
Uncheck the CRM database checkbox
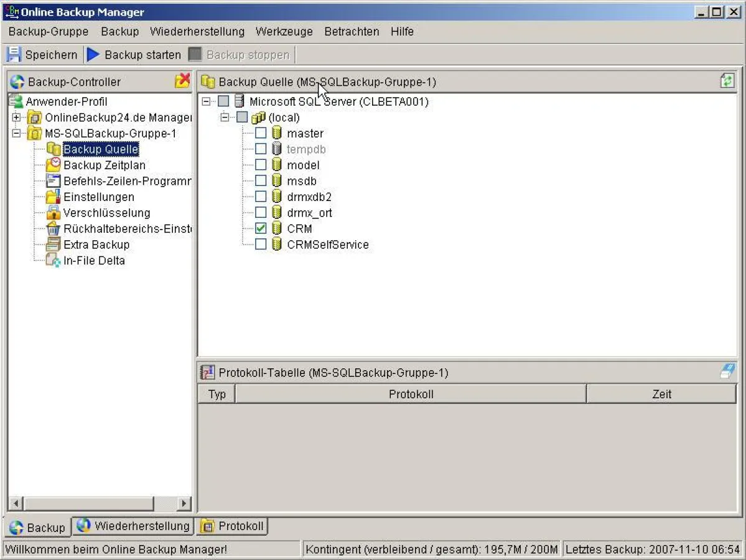pyautogui.click(x=261, y=228)
